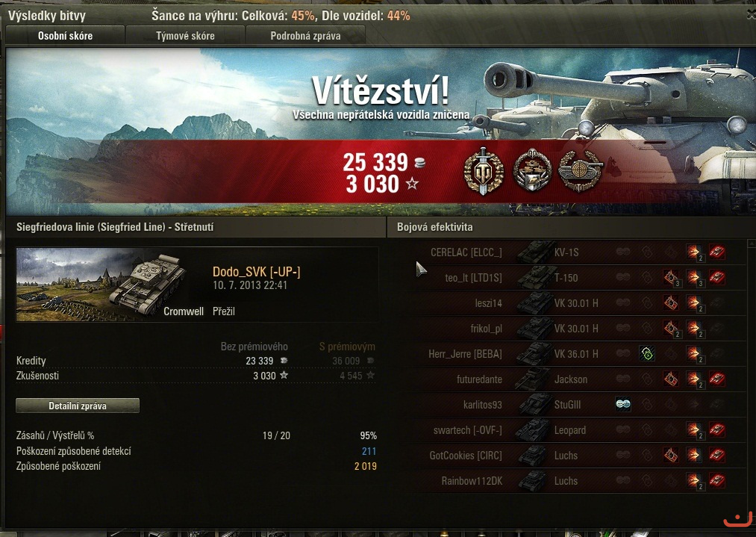
Task: Click the destroyed icon for futuredante's Jackson
Action: [717, 379]
